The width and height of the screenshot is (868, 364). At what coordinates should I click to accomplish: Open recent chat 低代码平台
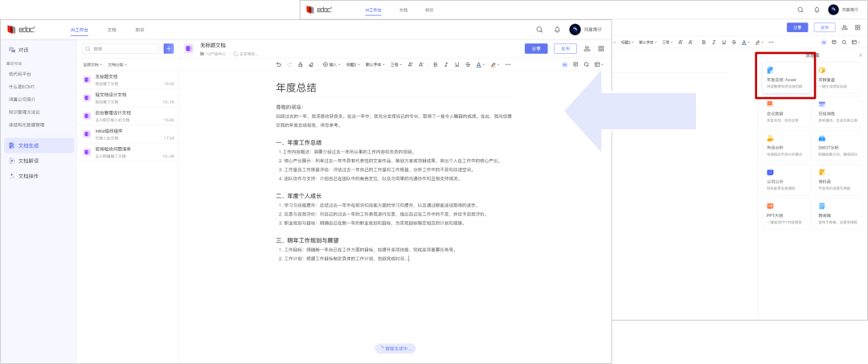pos(20,74)
